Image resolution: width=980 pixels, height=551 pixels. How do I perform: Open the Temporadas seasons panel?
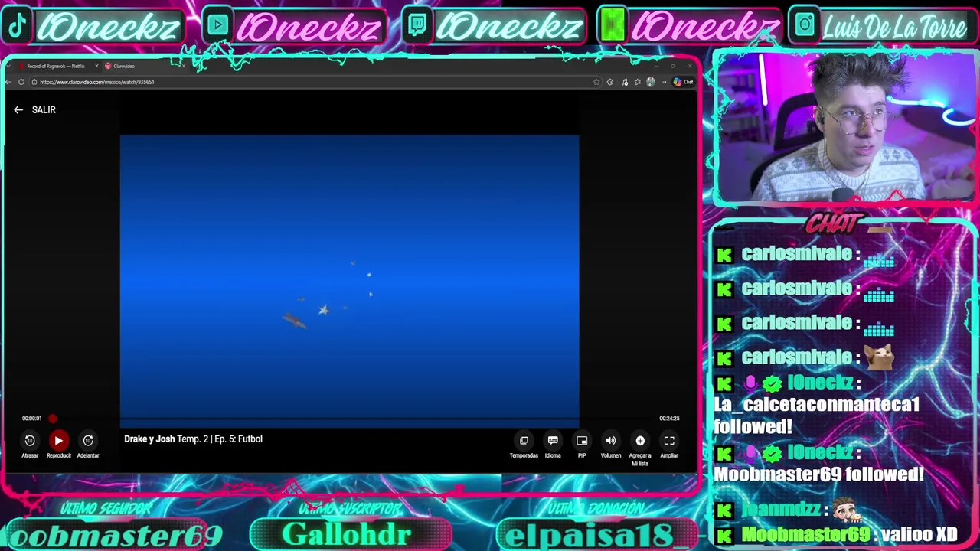(x=524, y=440)
